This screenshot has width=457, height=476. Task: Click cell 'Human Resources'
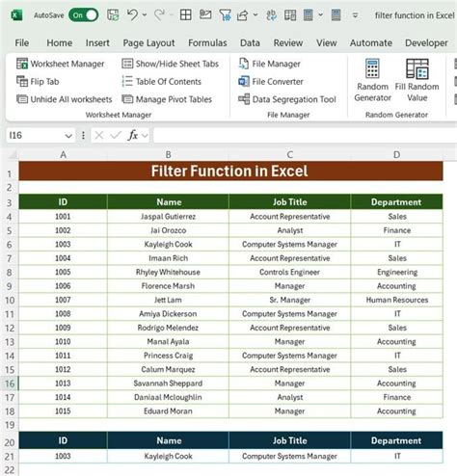(396, 300)
